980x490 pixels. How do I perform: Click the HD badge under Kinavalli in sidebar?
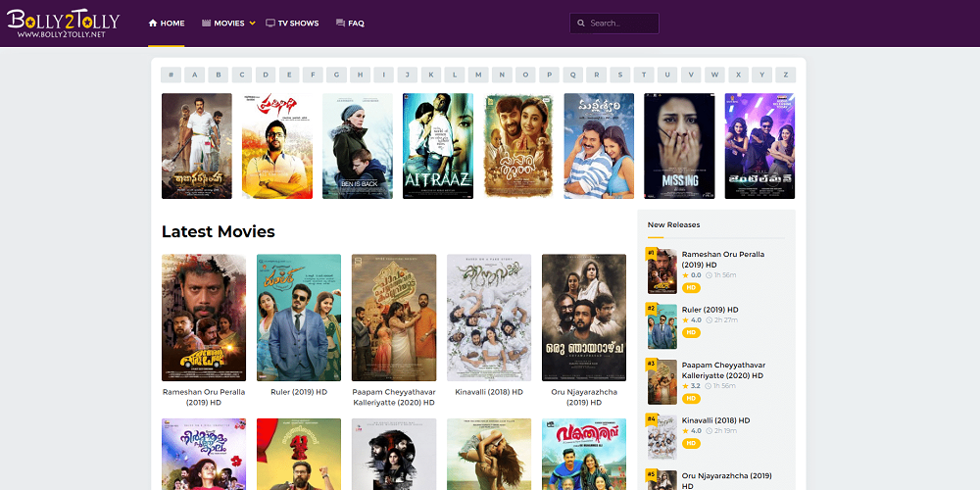coord(691,443)
